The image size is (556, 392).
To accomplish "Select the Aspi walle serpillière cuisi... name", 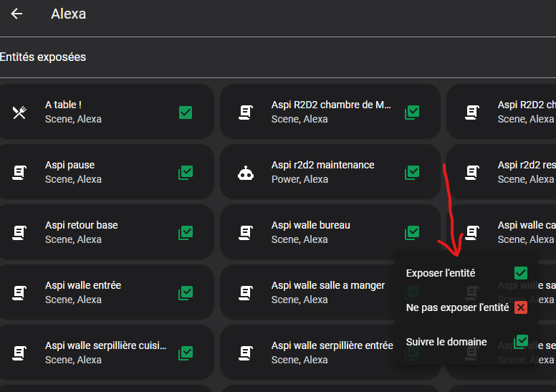I will pos(105,345).
